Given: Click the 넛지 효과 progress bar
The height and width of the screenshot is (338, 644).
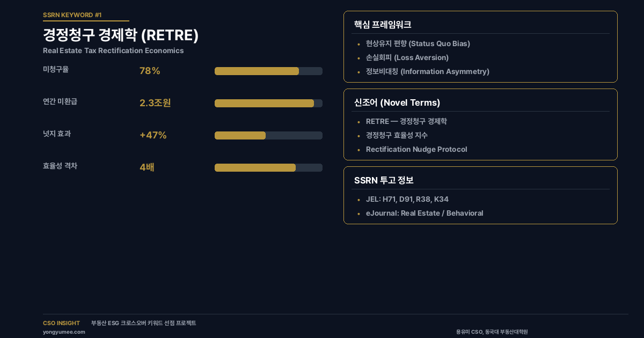Looking at the screenshot, I should pos(268,135).
